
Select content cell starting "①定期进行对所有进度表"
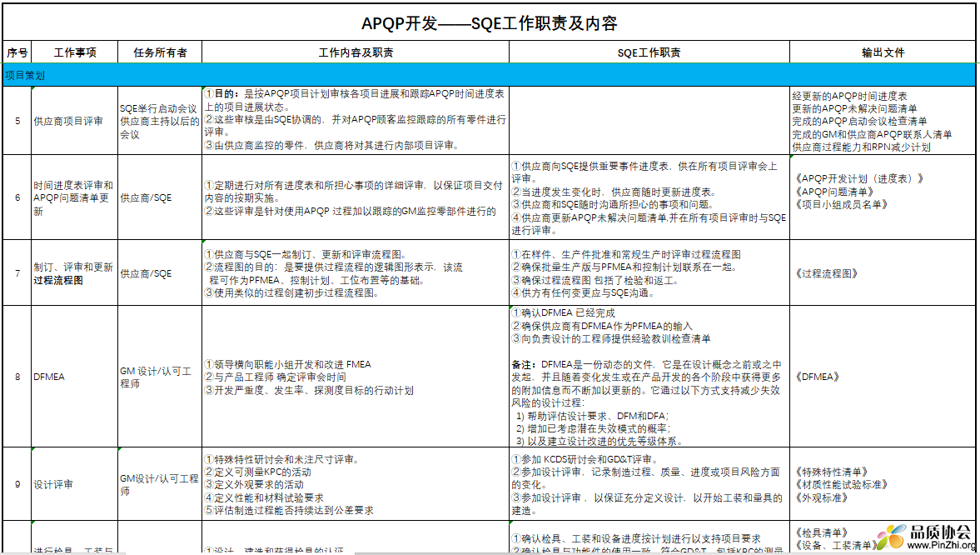pos(356,197)
